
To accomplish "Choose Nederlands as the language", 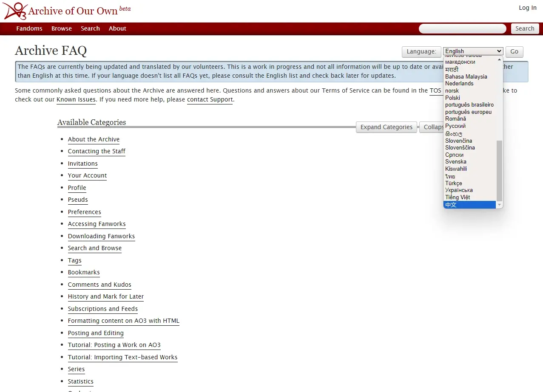I will [x=459, y=83].
